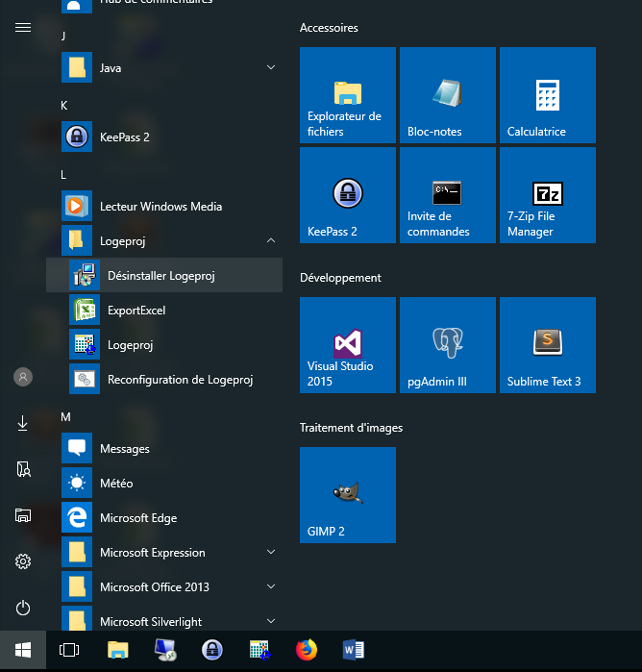Click the user account avatar icon
The image size is (642, 672).
pyautogui.click(x=23, y=377)
